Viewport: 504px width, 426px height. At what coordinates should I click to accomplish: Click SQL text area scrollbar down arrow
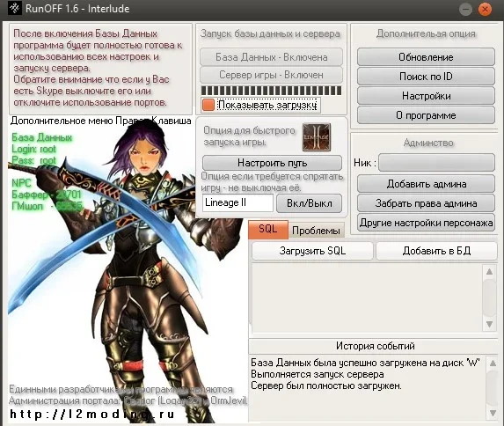pyautogui.click(x=490, y=324)
